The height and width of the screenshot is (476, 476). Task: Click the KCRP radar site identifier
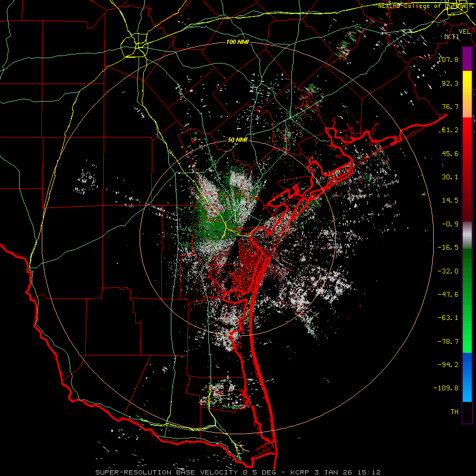coord(300,472)
